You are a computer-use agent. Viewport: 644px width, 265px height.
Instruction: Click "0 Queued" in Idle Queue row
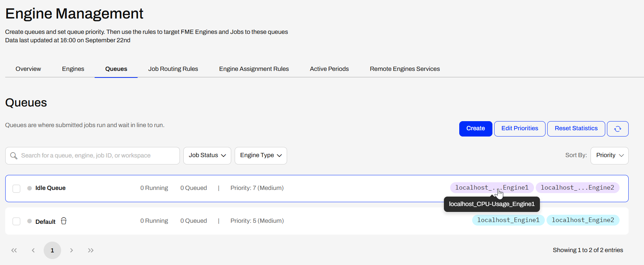(x=193, y=188)
